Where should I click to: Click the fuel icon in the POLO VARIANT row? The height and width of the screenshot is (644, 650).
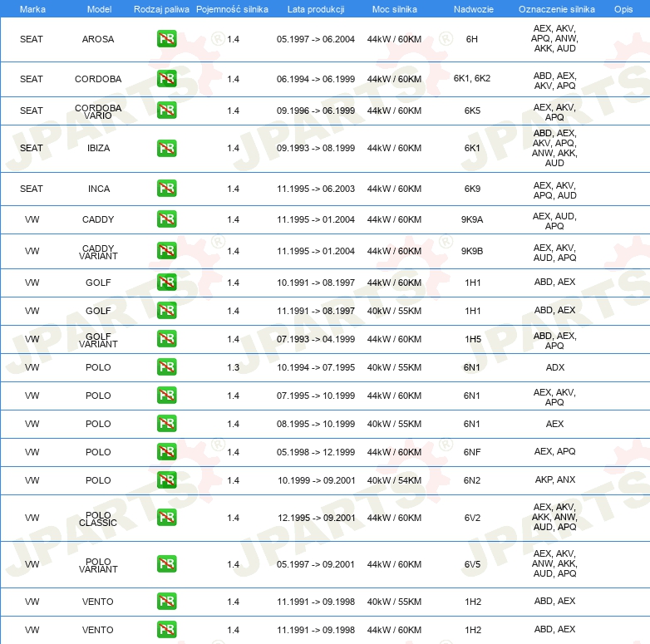(166, 564)
